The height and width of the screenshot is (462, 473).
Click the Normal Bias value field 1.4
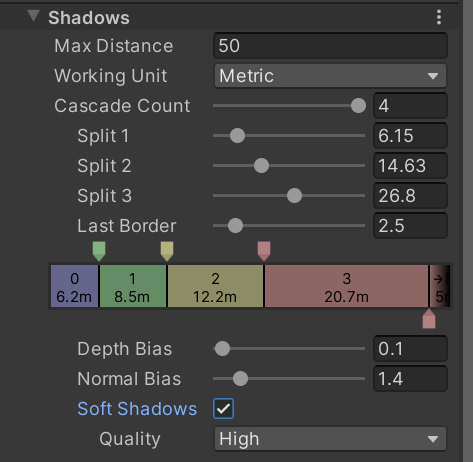point(410,379)
